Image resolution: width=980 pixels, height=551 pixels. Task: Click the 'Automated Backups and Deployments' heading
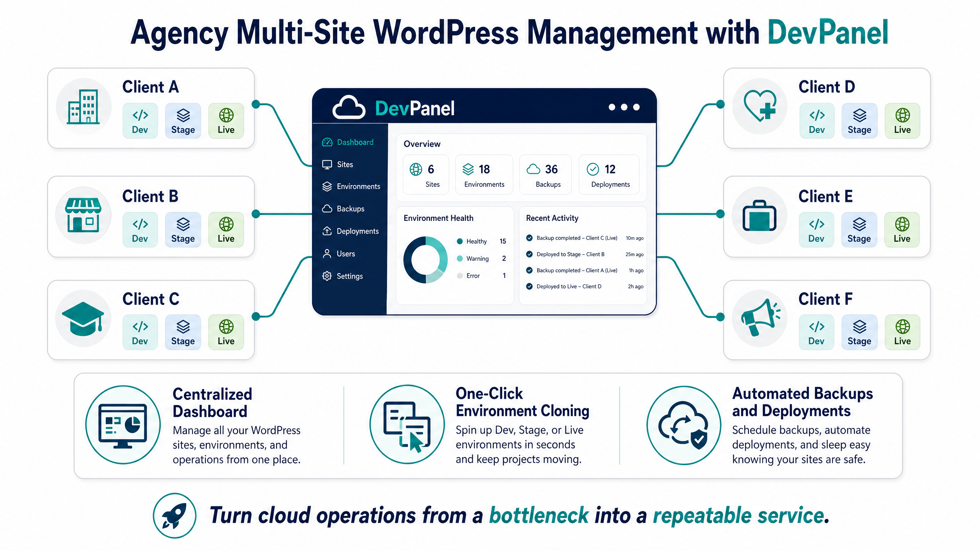coord(802,402)
